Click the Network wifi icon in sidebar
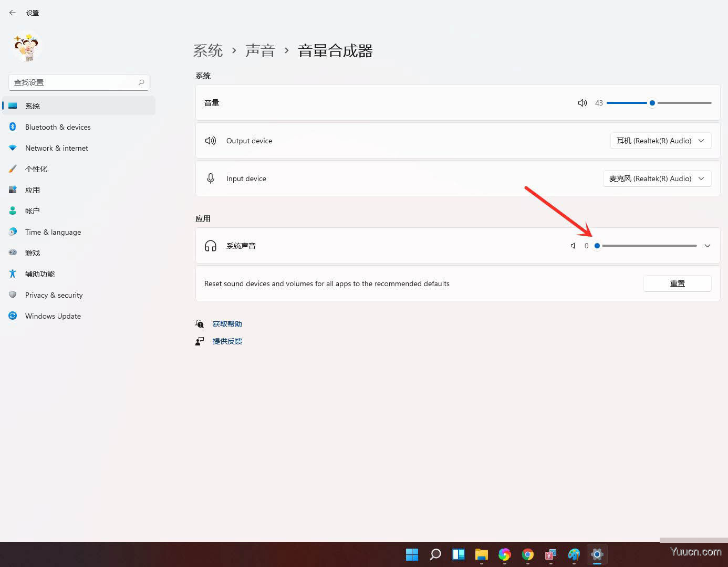Screen dimensions: 728x567 [x=13, y=148]
